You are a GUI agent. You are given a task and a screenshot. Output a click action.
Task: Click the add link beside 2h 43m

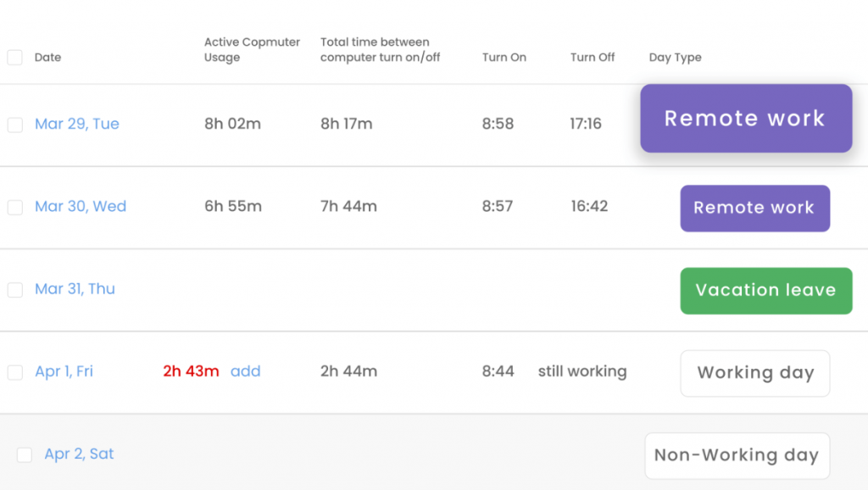(x=246, y=371)
